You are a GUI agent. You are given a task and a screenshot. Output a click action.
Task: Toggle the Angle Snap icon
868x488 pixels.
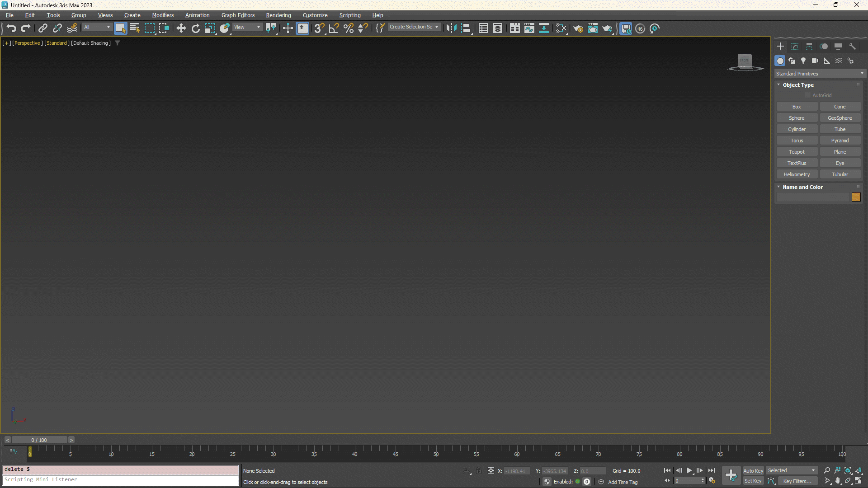point(334,28)
